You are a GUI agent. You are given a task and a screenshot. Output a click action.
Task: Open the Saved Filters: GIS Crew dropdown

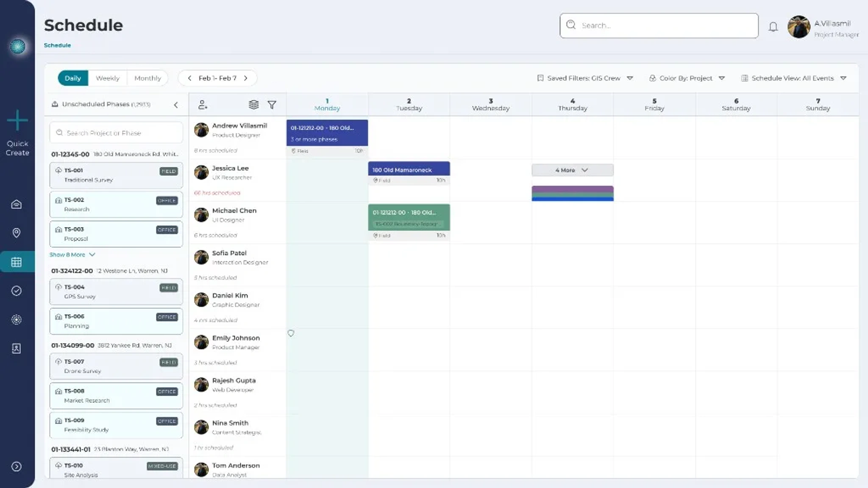pyautogui.click(x=585, y=78)
